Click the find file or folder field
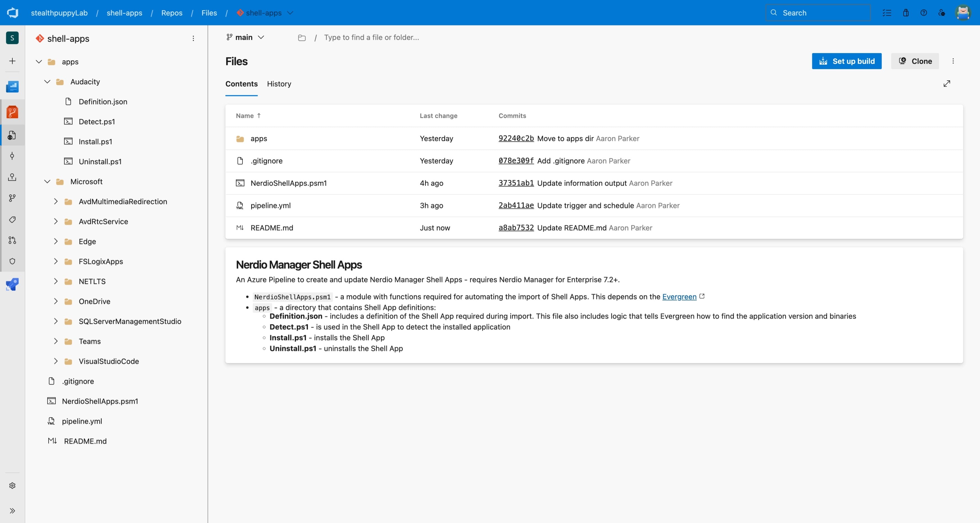This screenshot has height=523, width=980. pos(371,37)
